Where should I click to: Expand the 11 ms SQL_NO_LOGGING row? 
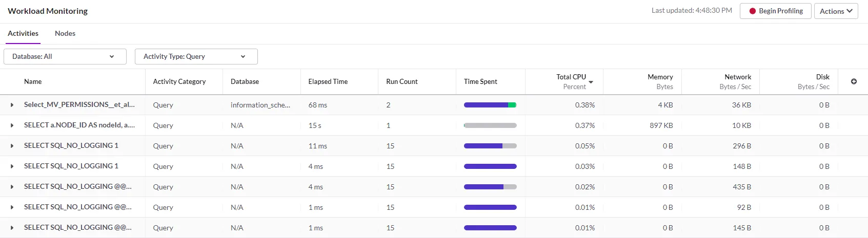pyautogui.click(x=12, y=146)
